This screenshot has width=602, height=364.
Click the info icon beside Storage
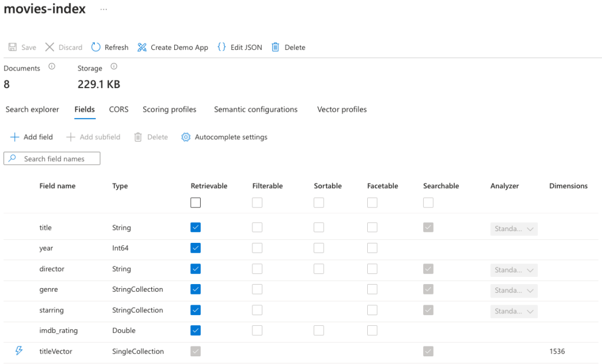[114, 67]
